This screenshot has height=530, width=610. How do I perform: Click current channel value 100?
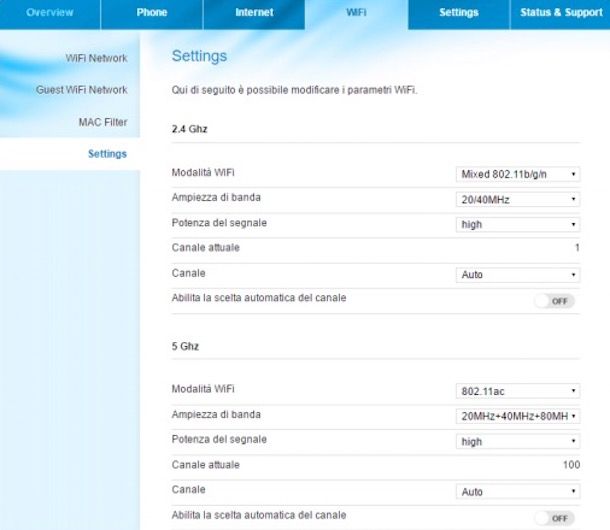(571, 465)
